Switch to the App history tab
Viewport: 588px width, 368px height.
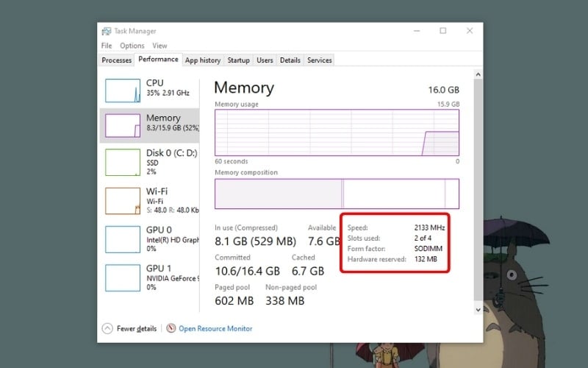[x=203, y=60]
